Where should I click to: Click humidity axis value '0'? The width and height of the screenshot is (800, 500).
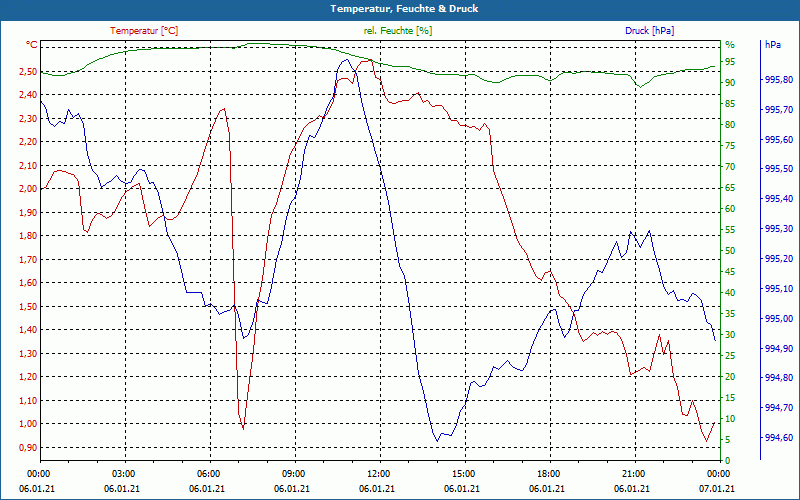click(x=728, y=461)
